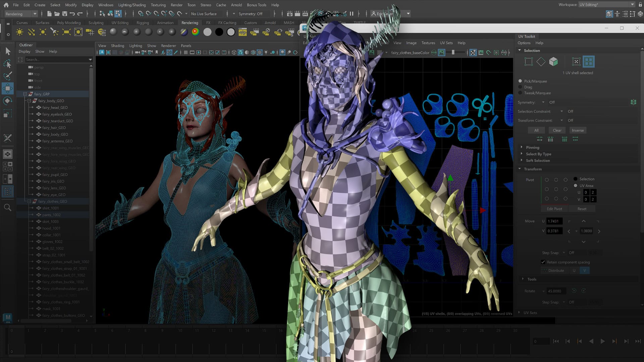The width and height of the screenshot is (644, 362).
Task: Enable the Drag selection radio button
Action: 521,87
